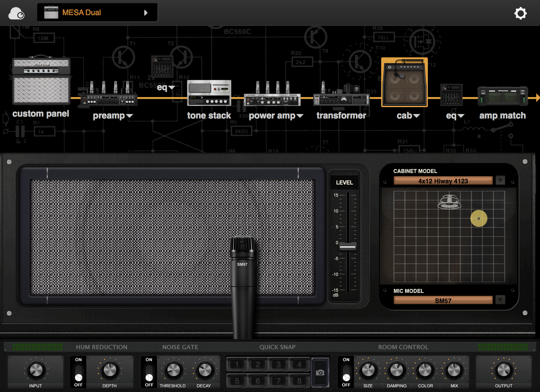Click the room SIZE knob

coord(368,370)
